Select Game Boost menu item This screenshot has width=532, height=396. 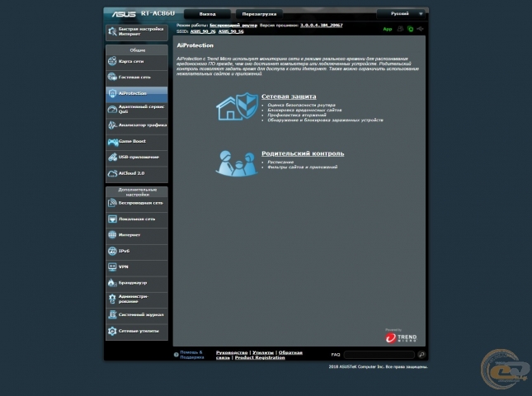137,142
